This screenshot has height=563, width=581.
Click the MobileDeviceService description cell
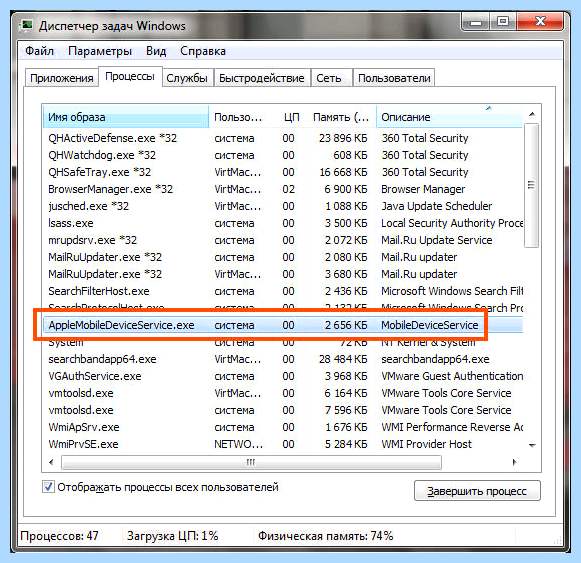(430, 325)
